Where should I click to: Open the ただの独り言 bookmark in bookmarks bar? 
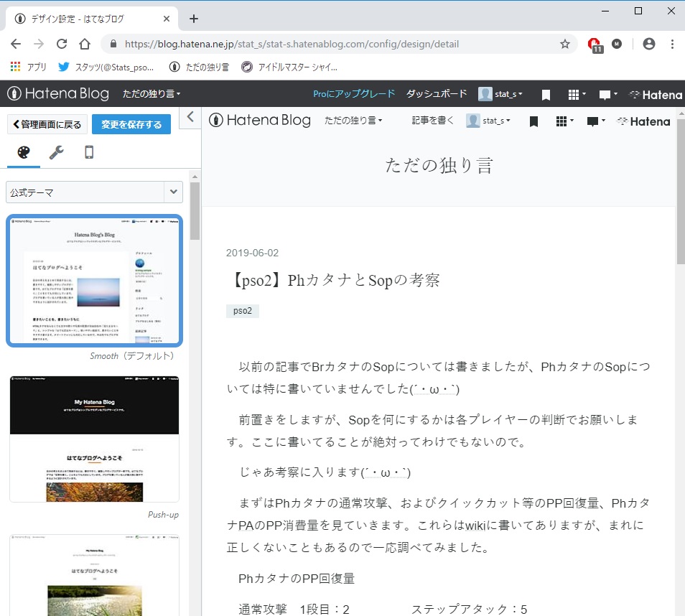click(x=199, y=67)
